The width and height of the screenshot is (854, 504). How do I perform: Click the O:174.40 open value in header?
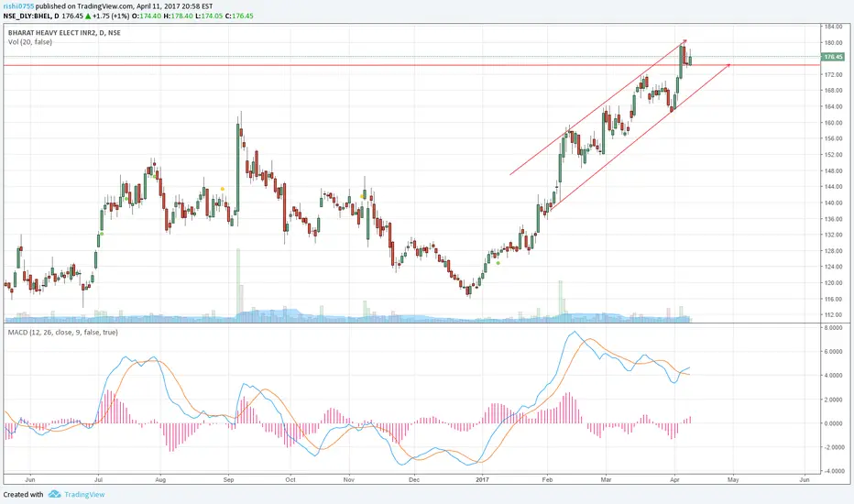147,16
